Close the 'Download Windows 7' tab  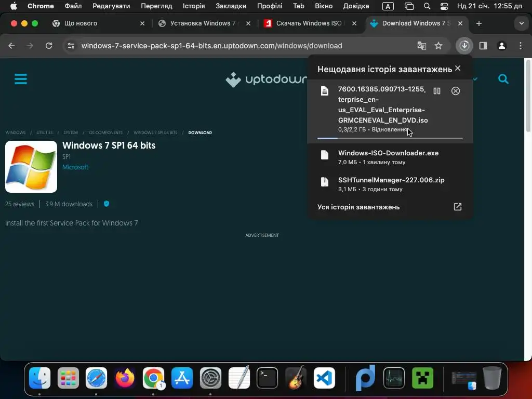click(x=460, y=23)
